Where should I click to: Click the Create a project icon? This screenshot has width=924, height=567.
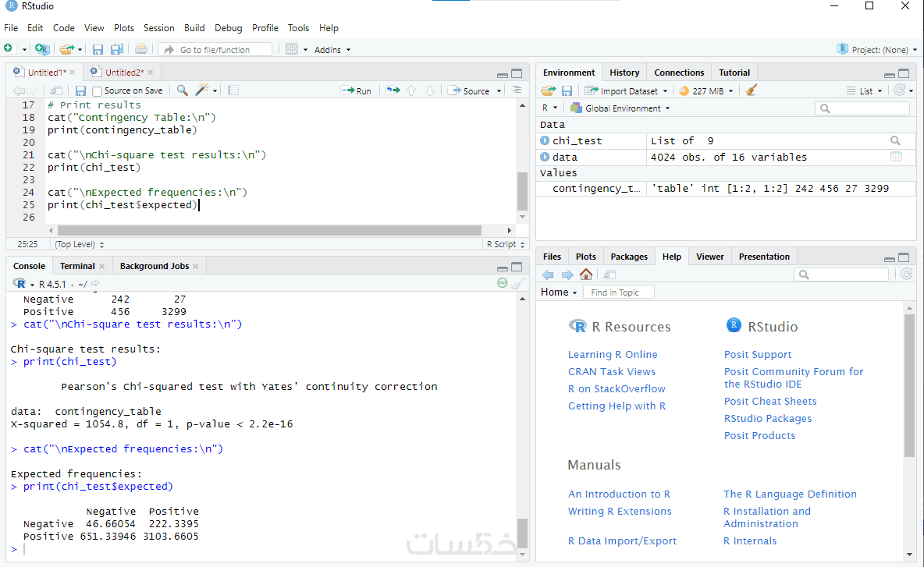click(42, 49)
